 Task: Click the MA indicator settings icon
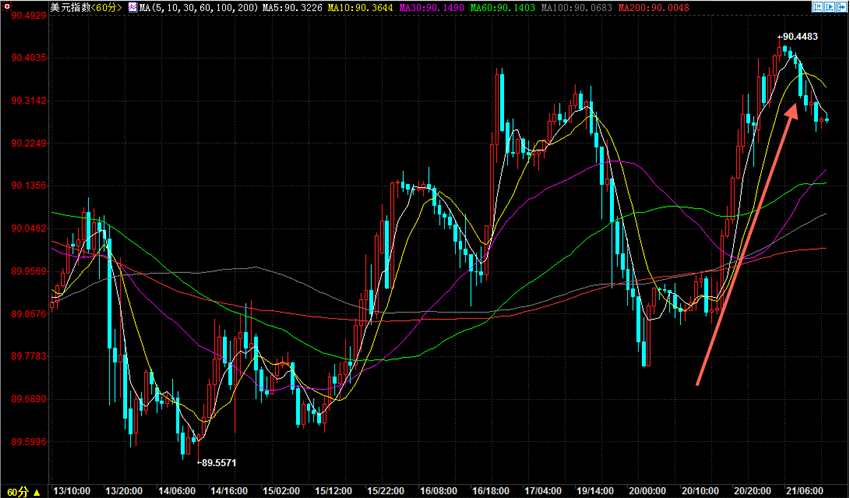pyautogui.click(x=133, y=8)
